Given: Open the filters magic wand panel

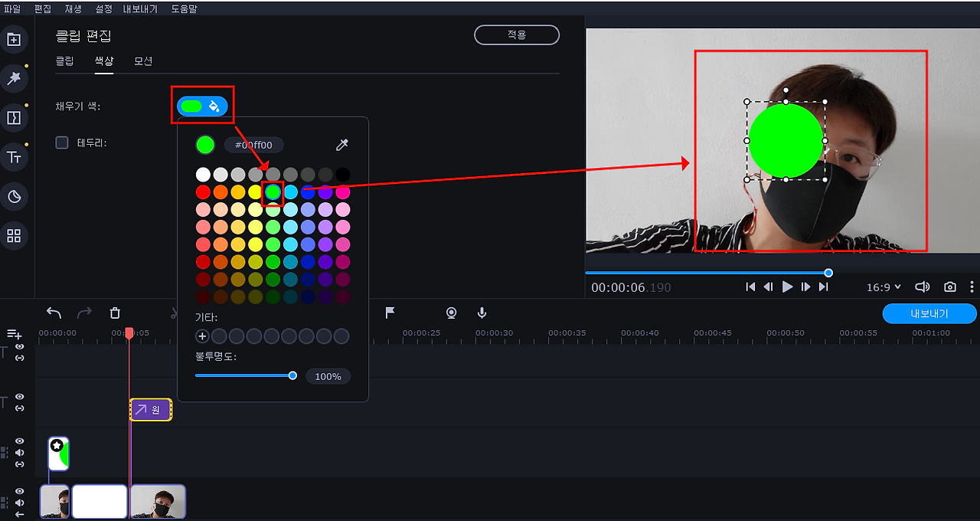Looking at the screenshot, I should 14,77.
